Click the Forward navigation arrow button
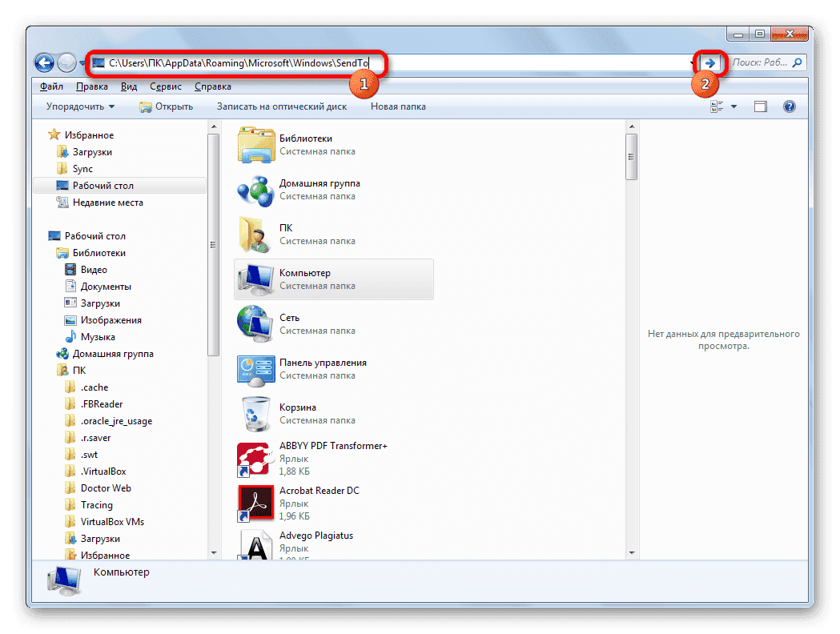Image resolution: width=840 pixels, height=634 pixels. [x=66, y=63]
